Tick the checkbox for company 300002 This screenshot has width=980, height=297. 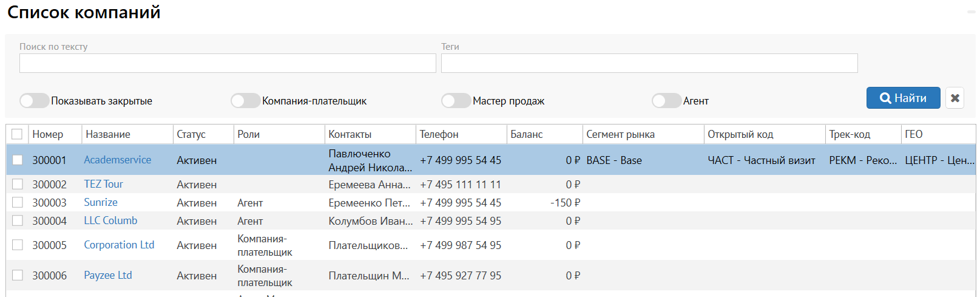pyautogui.click(x=18, y=184)
